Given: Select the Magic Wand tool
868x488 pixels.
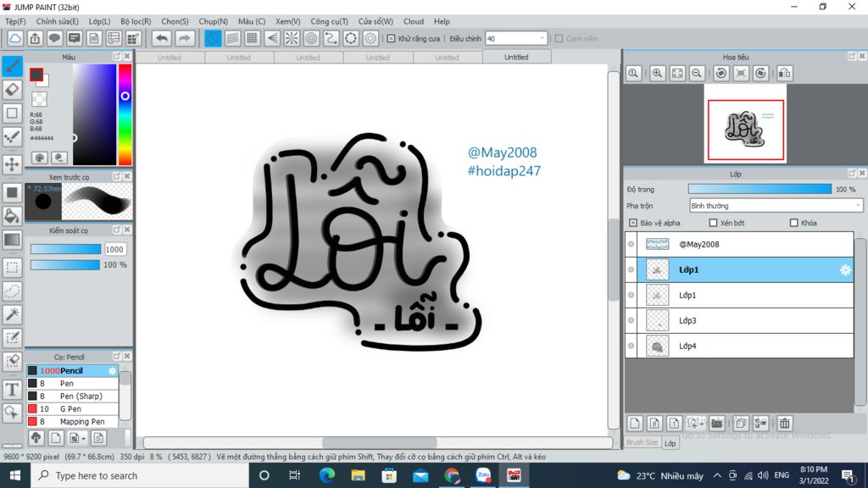Looking at the screenshot, I should (x=12, y=314).
